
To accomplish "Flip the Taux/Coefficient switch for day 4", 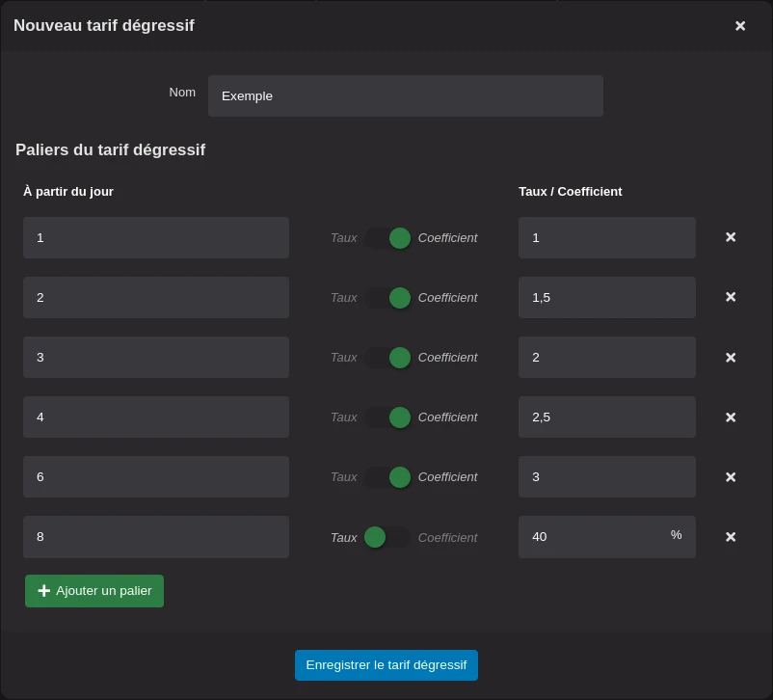I will pyautogui.click(x=387, y=417).
